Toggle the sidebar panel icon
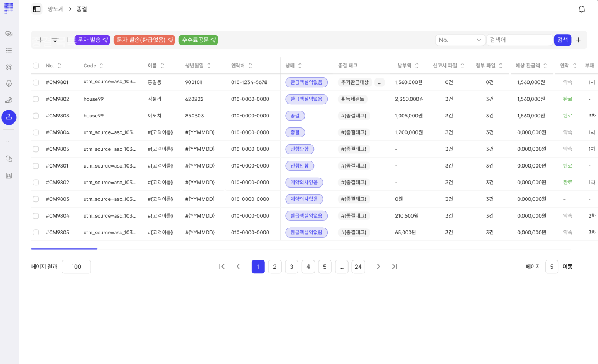Image resolution: width=598 pixels, height=364 pixels. tap(37, 9)
